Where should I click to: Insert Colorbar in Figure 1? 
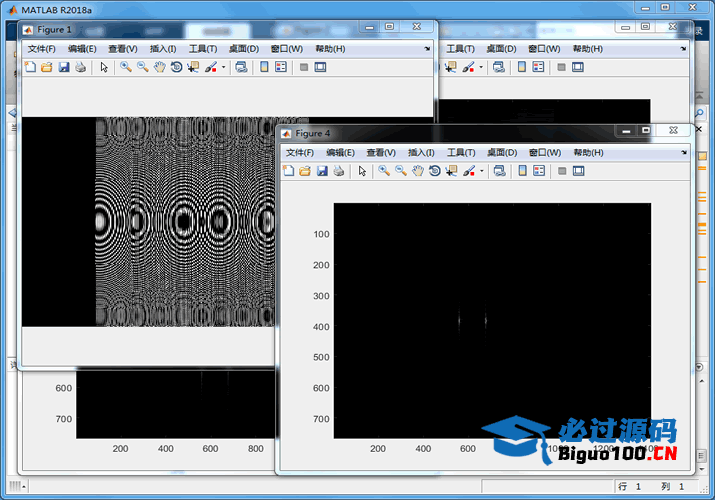264,67
